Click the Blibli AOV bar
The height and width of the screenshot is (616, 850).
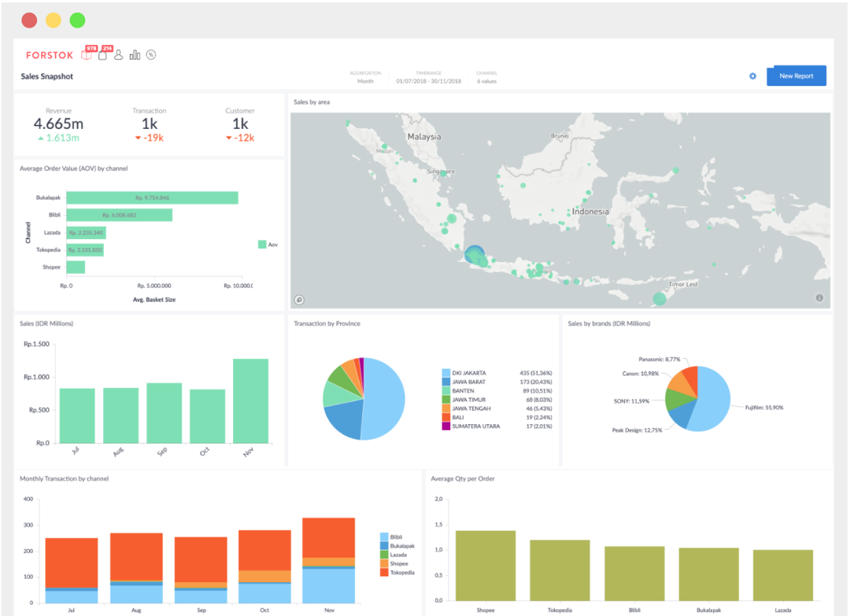[120, 215]
